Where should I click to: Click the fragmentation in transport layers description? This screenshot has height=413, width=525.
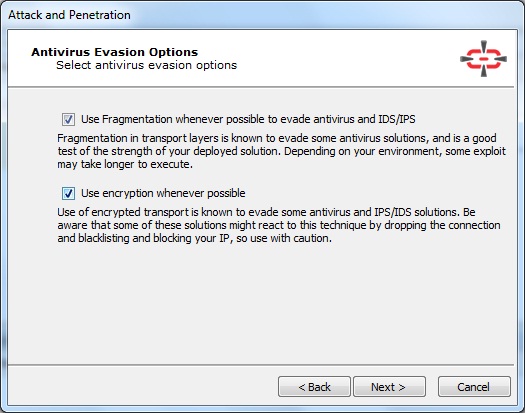281,151
